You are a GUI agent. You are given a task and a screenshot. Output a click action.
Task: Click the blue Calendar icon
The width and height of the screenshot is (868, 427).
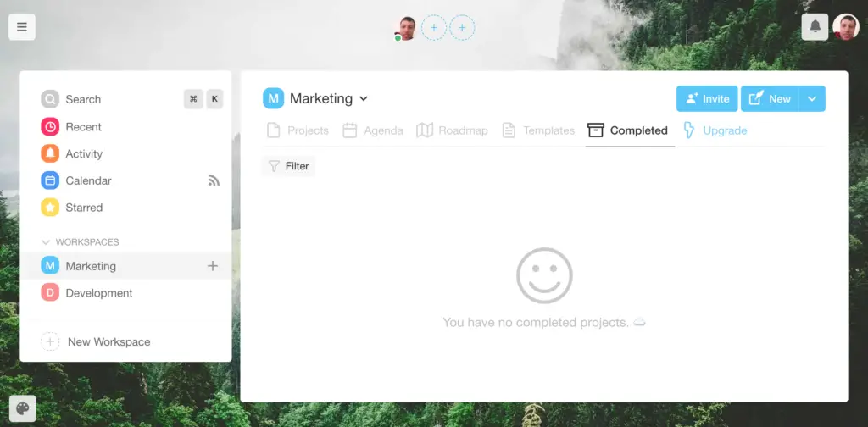(x=50, y=180)
